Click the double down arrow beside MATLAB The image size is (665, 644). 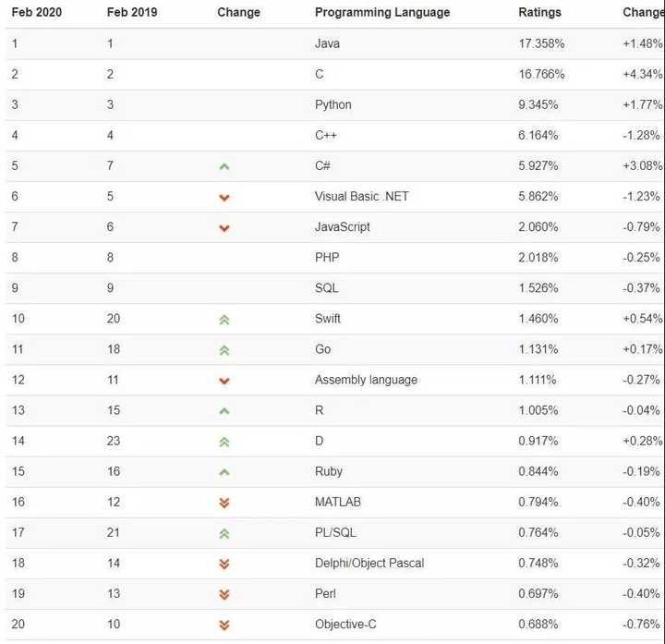pos(224,503)
